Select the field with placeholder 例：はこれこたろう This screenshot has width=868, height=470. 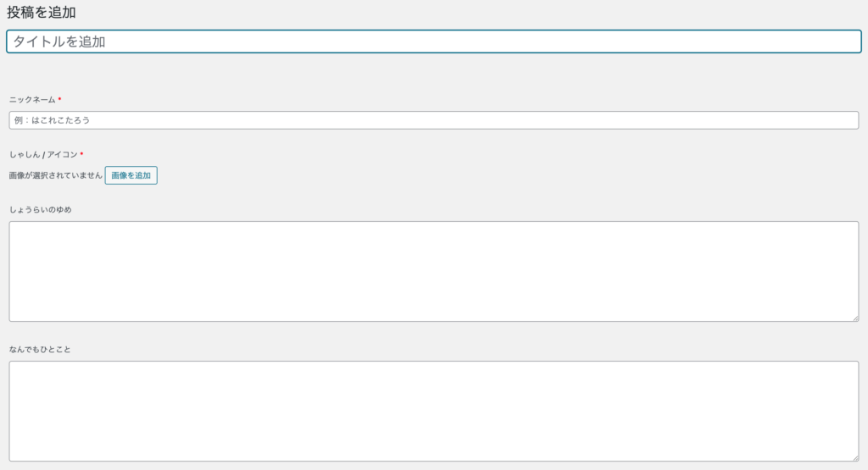tap(433, 120)
